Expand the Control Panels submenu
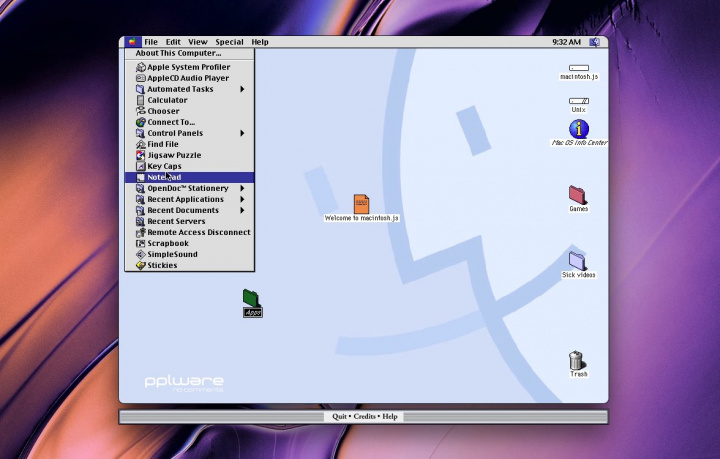 coord(190,133)
